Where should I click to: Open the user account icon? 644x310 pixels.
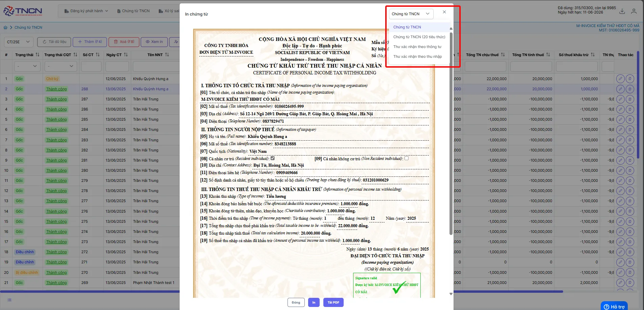[634, 11]
